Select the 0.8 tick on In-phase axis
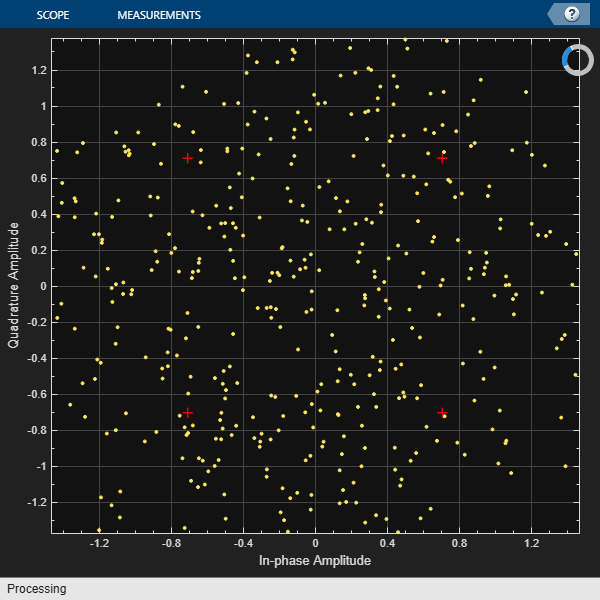Viewport: 600px width, 600px height. [x=460, y=543]
